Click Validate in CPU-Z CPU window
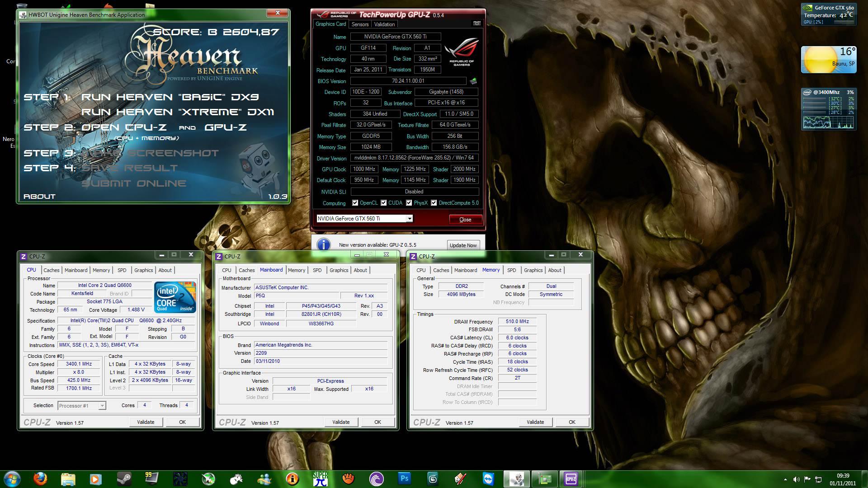The height and width of the screenshot is (488, 868). (x=146, y=422)
